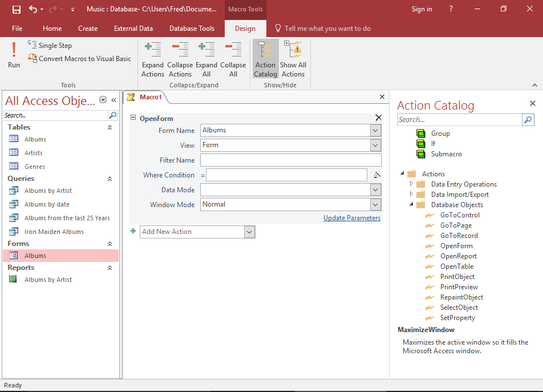Click the Expand All icon
The height and width of the screenshot is (392, 543).
tap(206, 59)
